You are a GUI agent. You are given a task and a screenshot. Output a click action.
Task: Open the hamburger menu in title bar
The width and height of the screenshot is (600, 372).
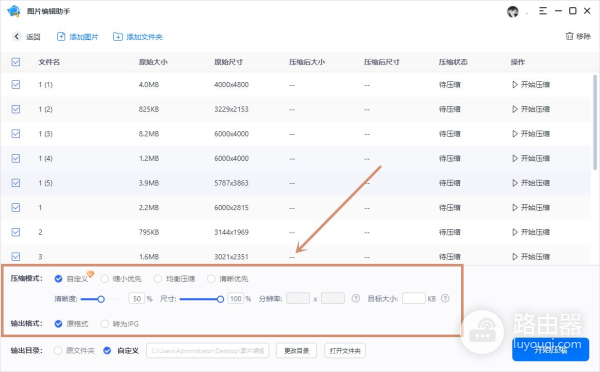[543, 11]
